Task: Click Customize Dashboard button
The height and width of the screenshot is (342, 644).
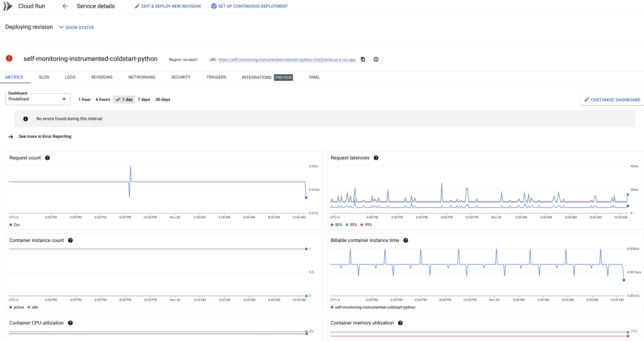Action: [612, 100]
